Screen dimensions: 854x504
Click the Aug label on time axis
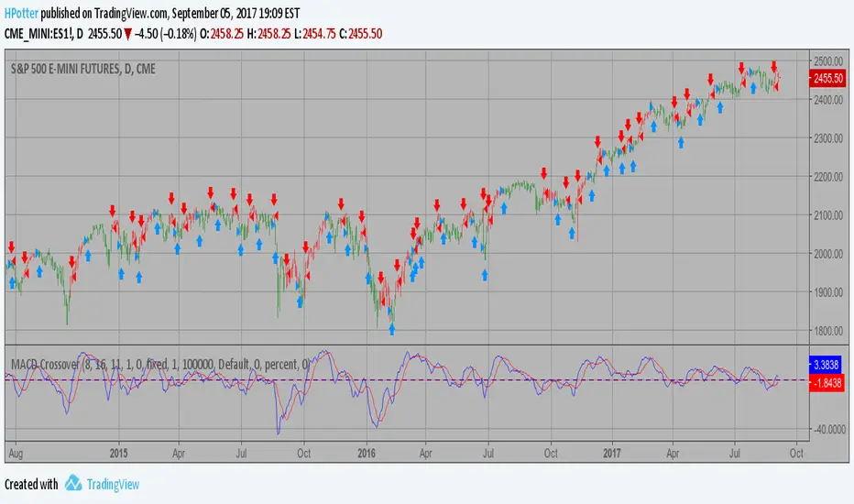(x=16, y=454)
